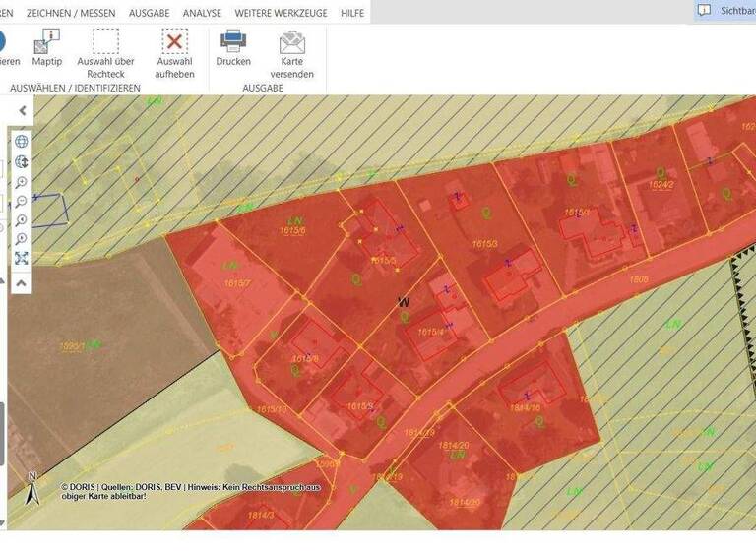Click the next extent magnifier icon
The width and height of the screenshot is (756, 551).
point(22,239)
